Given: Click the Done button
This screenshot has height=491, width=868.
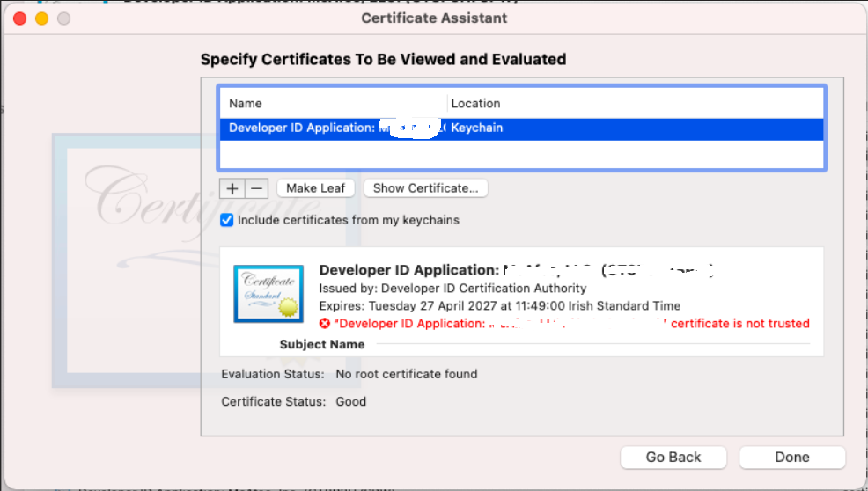Looking at the screenshot, I should [x=792, y=458].
